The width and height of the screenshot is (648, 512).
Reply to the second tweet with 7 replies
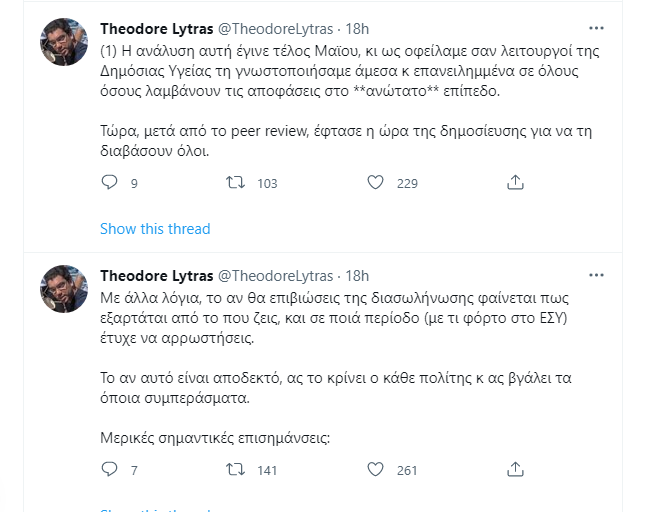(110, 469)
